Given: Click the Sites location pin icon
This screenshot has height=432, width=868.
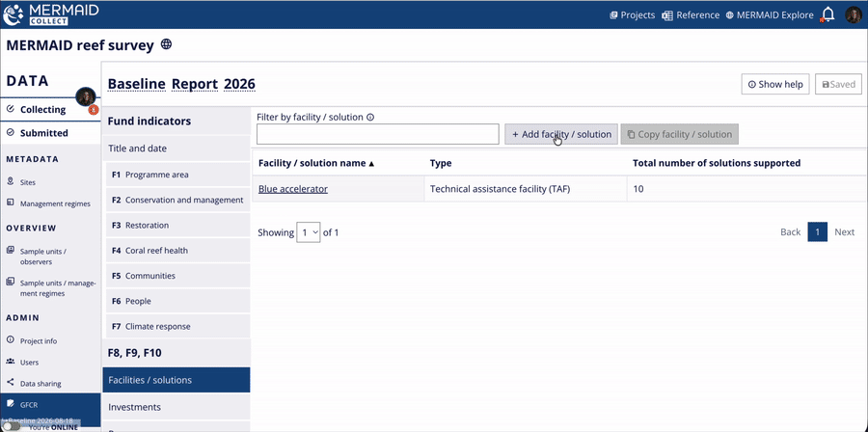Looking at the screenshot, I should pyautogui.click(x=10, y=181).
